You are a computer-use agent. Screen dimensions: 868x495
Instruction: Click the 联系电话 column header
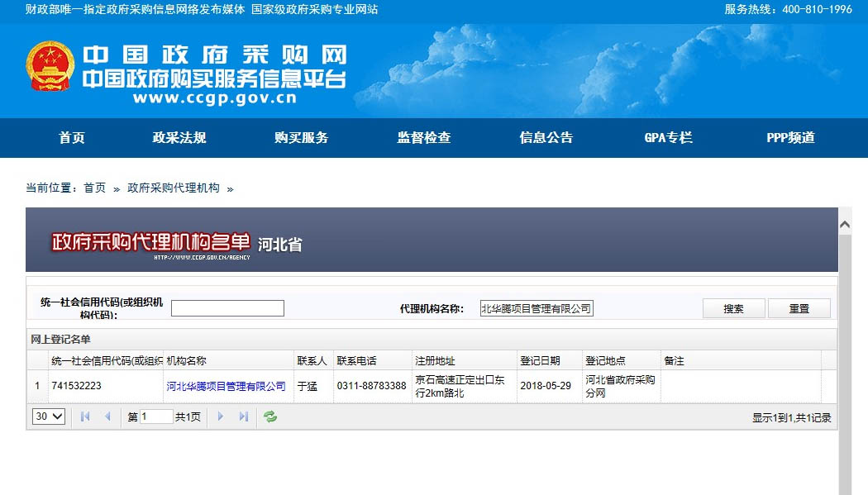coord(373,360)
